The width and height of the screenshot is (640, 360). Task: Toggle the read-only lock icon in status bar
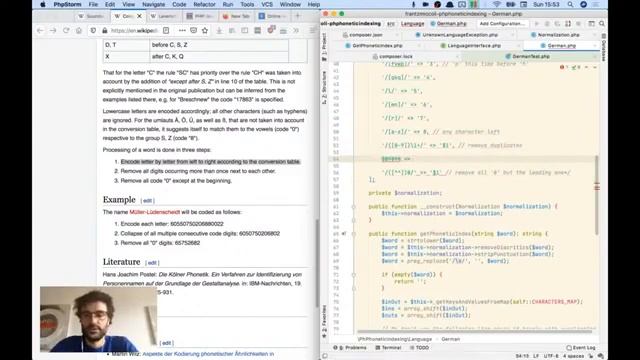coord(591,356)
